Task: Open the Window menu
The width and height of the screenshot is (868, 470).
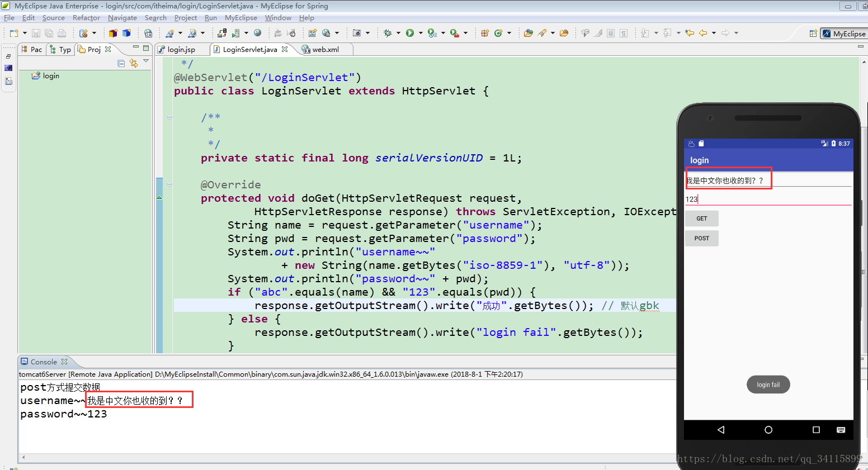Action: point(278,18)
